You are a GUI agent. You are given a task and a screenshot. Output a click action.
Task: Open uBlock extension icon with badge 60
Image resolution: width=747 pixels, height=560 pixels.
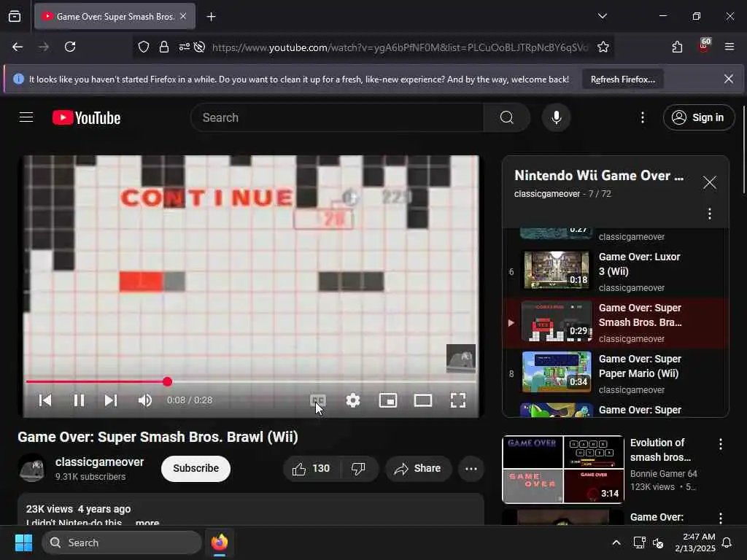[x=704, y=46]
